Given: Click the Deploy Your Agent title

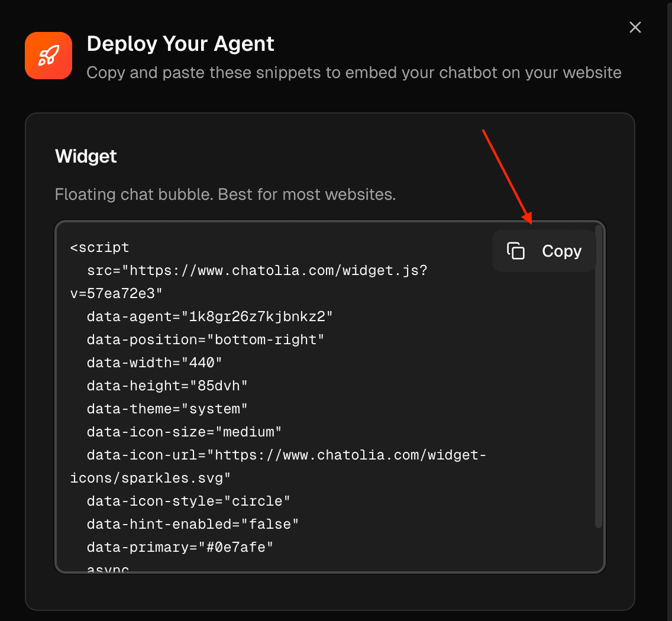Looking at the screenshot, I should click(x=180, y=43).
